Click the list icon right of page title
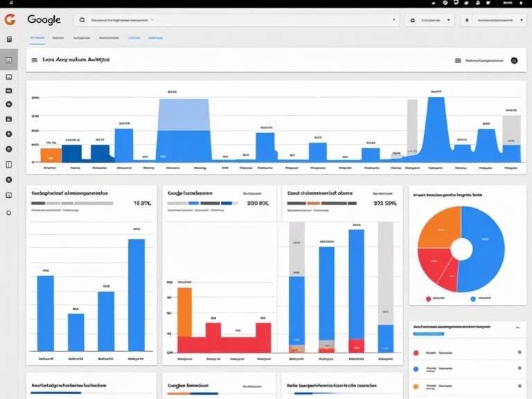 click(457, 60)
